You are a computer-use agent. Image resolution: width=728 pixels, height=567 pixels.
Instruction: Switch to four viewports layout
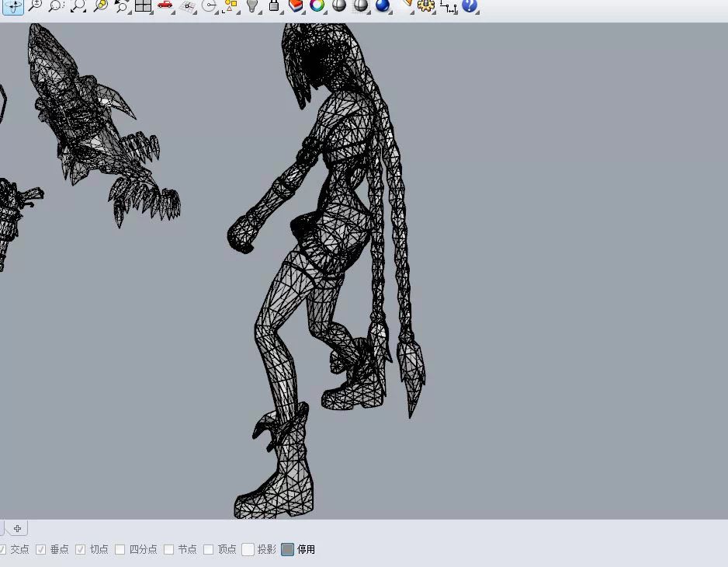143,5
